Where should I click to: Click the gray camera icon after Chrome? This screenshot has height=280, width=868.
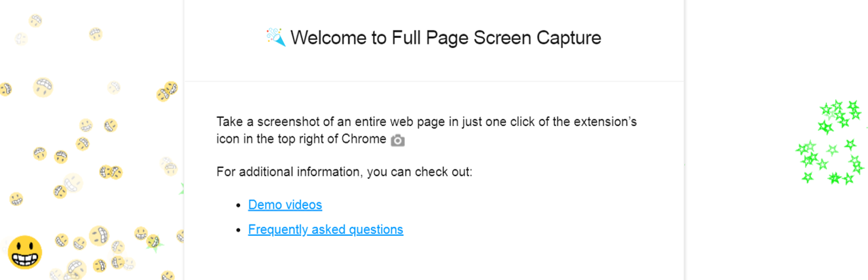[x=397, y=140]
